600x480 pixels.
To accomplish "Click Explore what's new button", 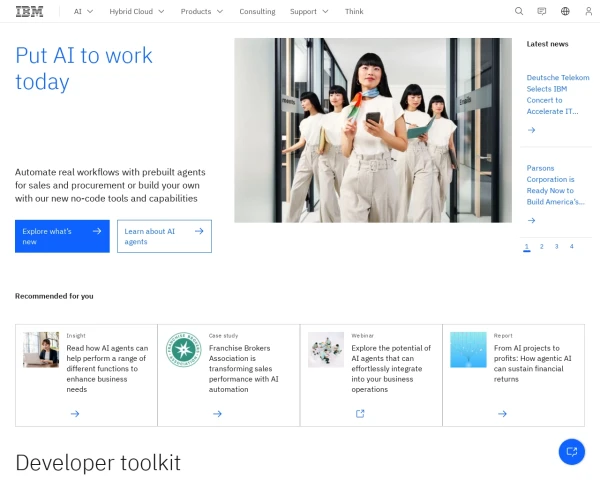I will pos(62,236).
